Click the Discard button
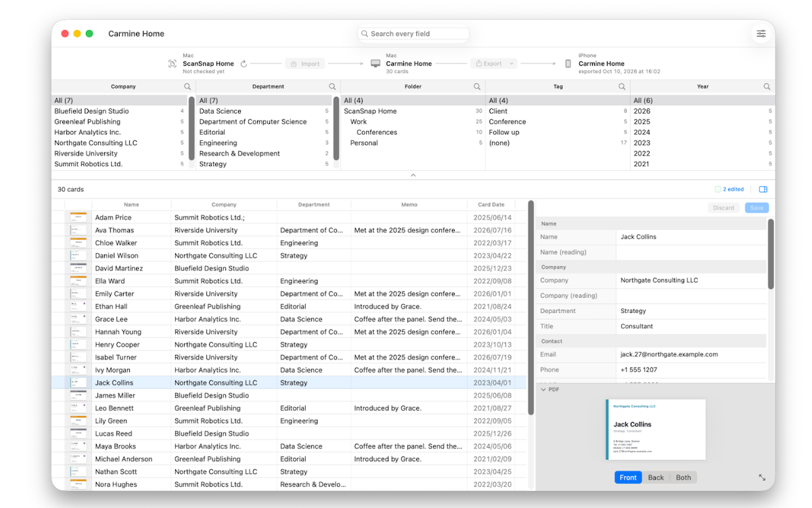The image size is (812, 508). 723,208
